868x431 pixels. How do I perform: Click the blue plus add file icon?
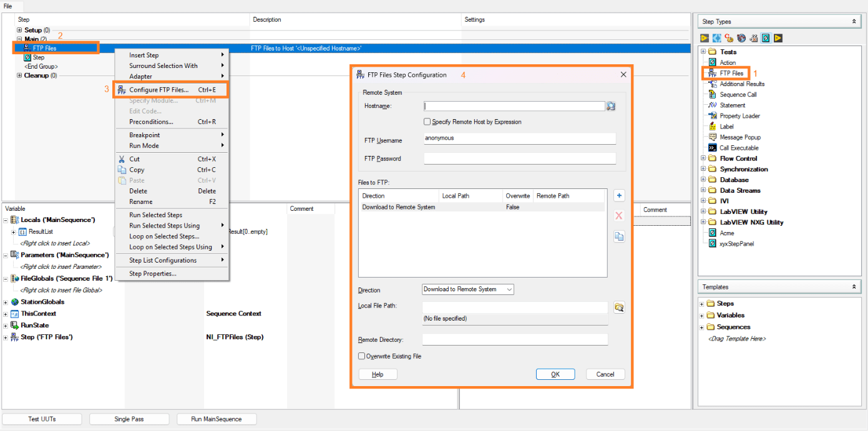pyautogui.click(x=619, y=195)
